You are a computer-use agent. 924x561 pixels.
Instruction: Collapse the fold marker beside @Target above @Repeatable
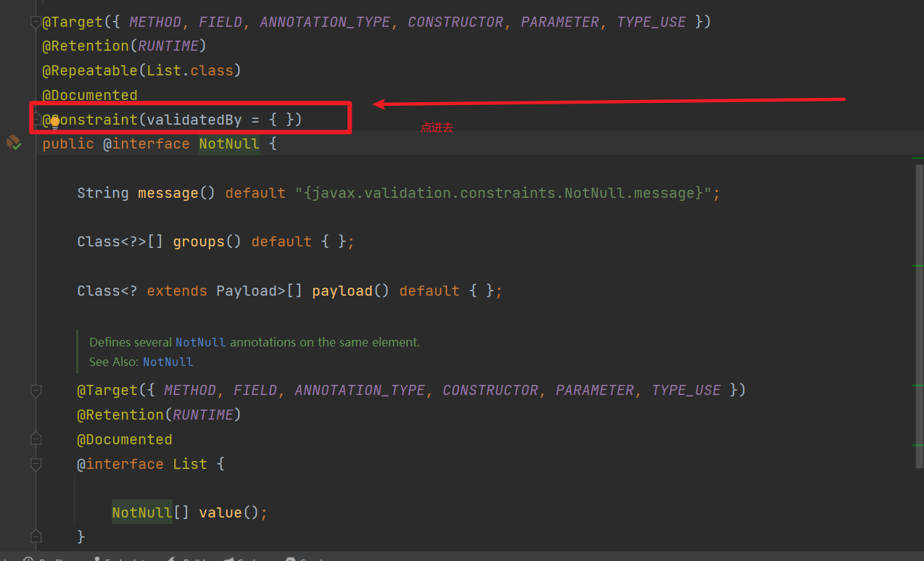[x=36, y=22]
